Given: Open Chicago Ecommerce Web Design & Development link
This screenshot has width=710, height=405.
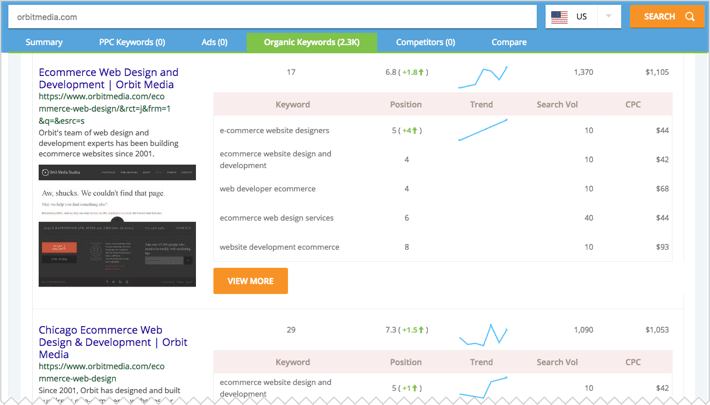Looking at the screenshot, I should pos(113,342).
